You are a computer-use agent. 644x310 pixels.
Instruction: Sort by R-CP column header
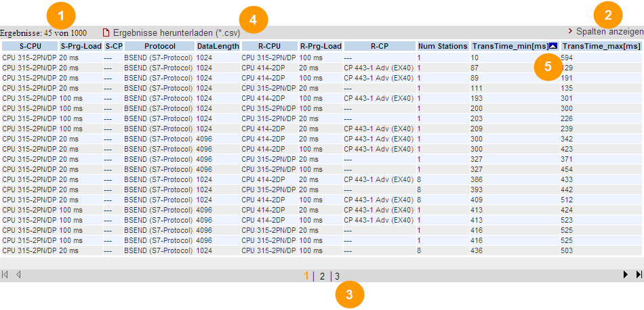tap(380, 46)
